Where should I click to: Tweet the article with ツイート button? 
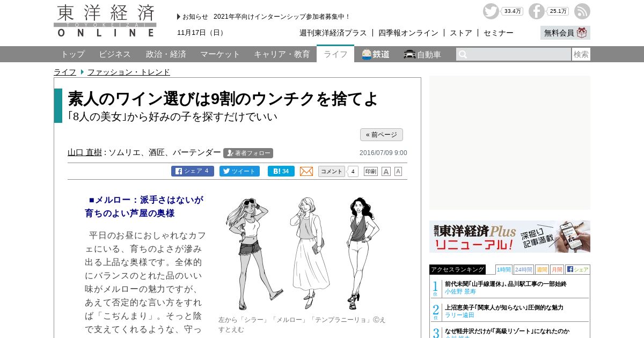click(x=239, y=171)
